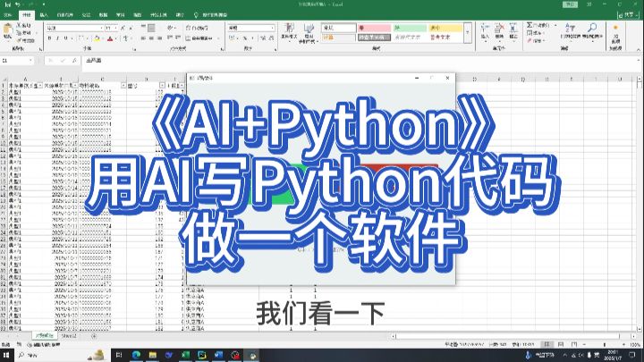This screenshot has width=644, height=362.
Task: Click the yellow Fill Color bucket
Action: [x=97, y=38]
